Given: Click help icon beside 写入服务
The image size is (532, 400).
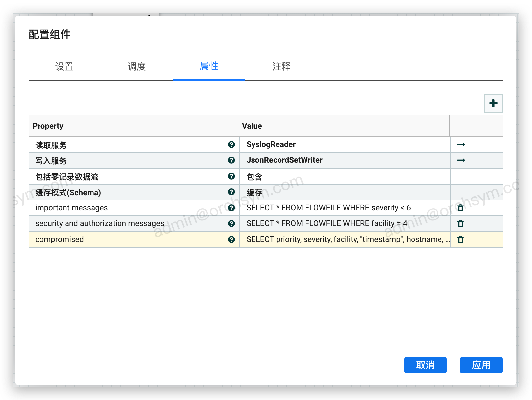Looking at the screenshot, I should coord(231,160).
